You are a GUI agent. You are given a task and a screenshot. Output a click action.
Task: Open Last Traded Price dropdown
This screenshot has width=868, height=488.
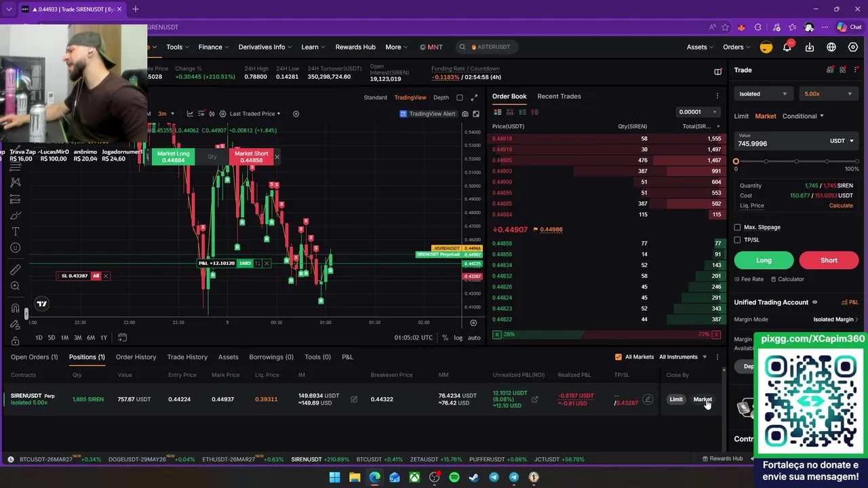tap(255, 114)
